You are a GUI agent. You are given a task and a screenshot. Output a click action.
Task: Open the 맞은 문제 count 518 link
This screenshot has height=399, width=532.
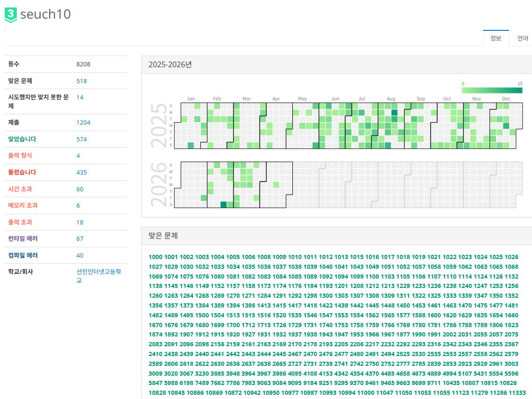(82, 81)
